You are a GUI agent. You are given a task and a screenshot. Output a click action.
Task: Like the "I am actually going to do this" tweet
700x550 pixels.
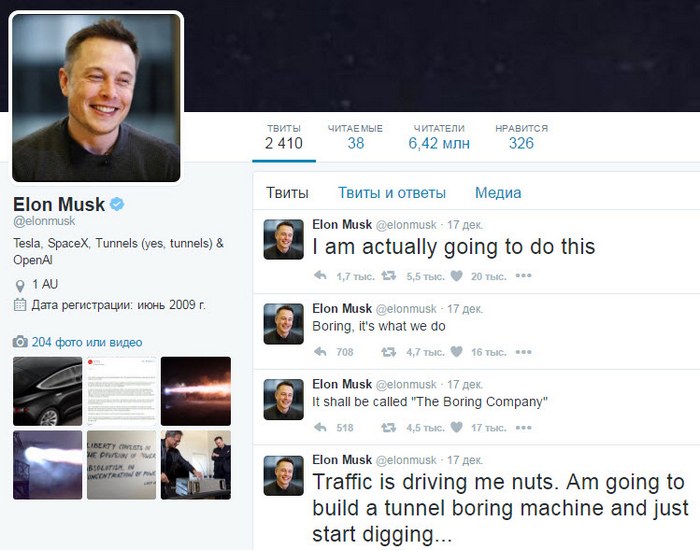coord(456,276)
